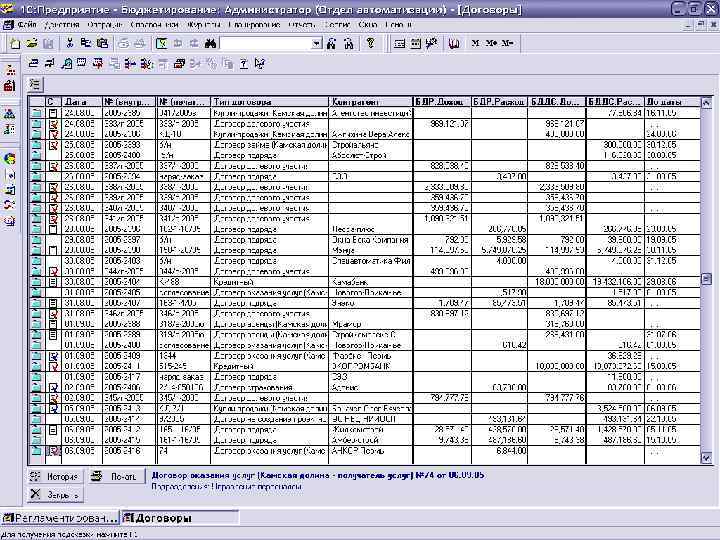Select the Спецавтоматика contractor cell
The image size is (720, 540).
(371, 260)
